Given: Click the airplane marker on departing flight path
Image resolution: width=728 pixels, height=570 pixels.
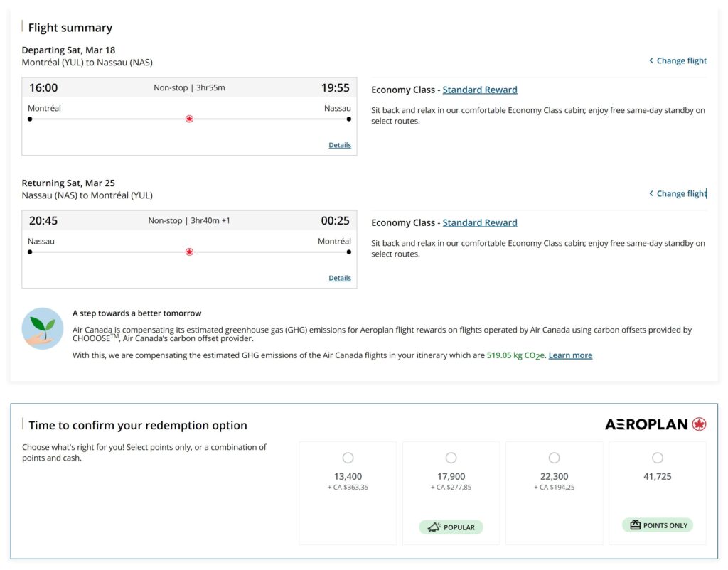Looking at the screenshot, I should pos(189,119).
